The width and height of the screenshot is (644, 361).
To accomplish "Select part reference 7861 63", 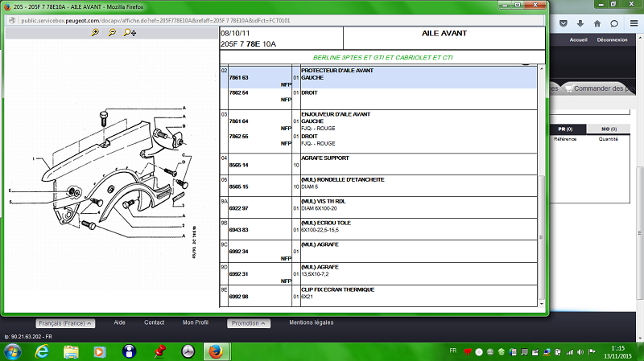I will point(238,77).
